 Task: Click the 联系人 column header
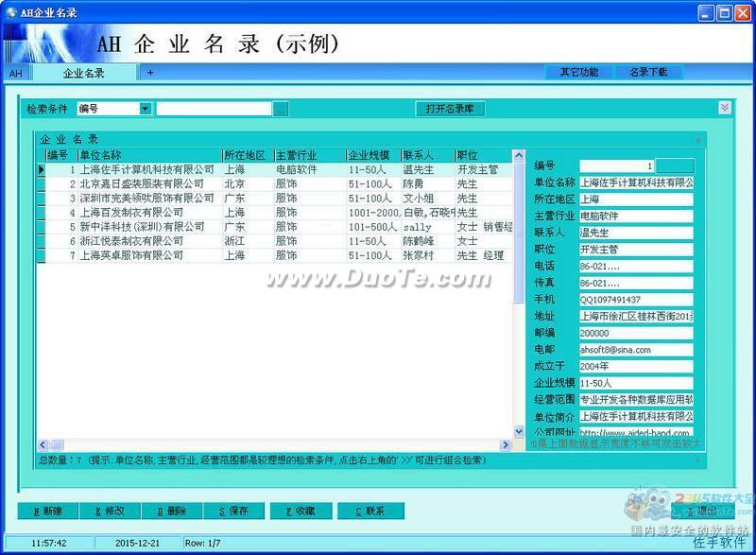[x=428, y=155]
